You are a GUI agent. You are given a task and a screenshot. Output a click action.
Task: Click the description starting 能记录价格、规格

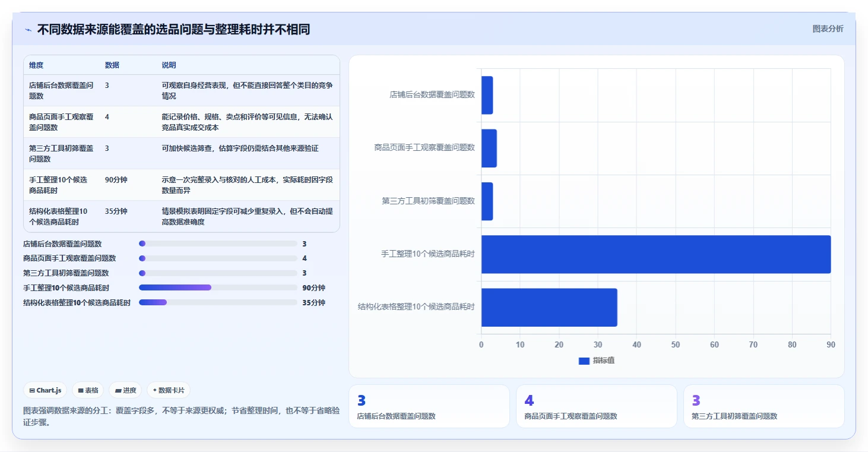tap(247, 122)
